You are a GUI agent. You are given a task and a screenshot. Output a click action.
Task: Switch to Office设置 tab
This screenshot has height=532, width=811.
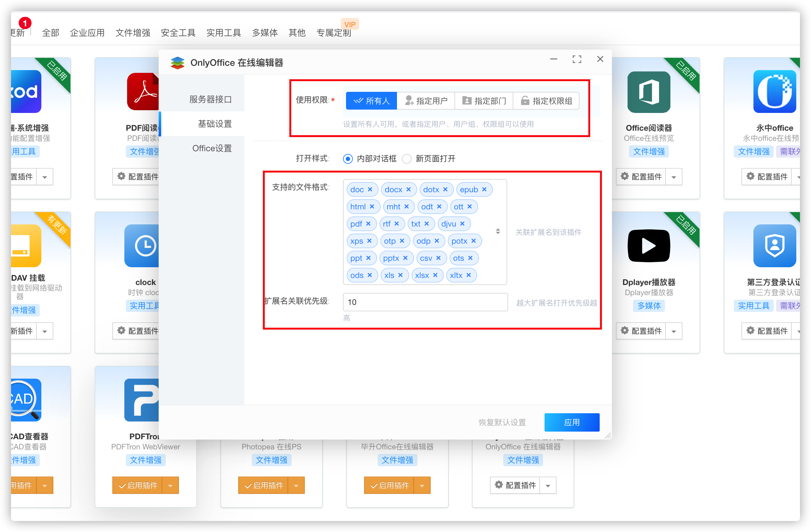point(212,148)
